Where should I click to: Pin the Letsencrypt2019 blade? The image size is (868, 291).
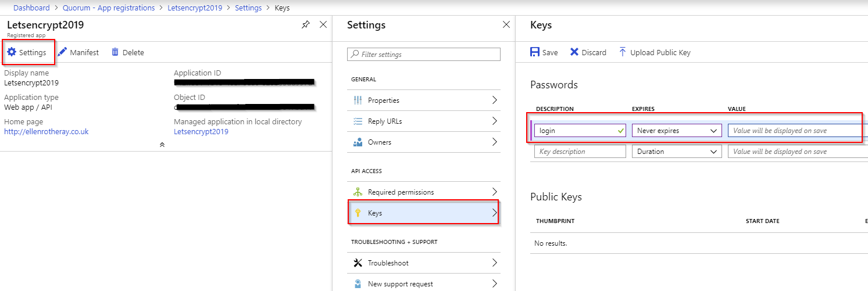(306, 25)
